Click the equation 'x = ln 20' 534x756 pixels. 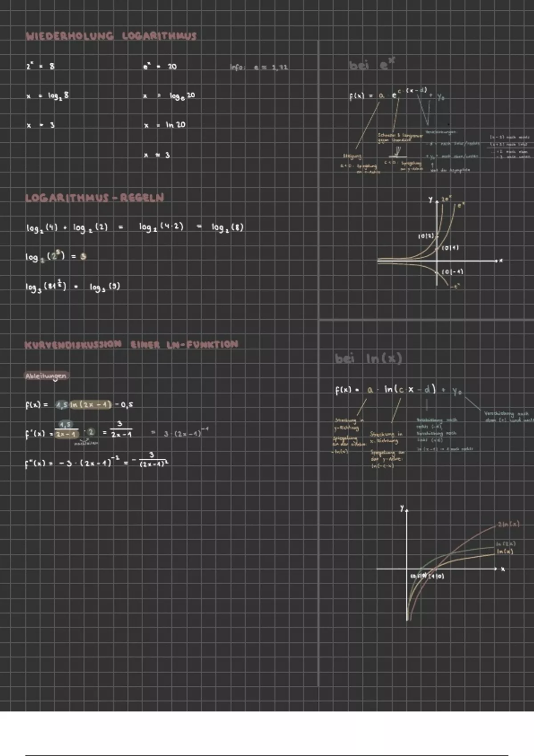164,125
